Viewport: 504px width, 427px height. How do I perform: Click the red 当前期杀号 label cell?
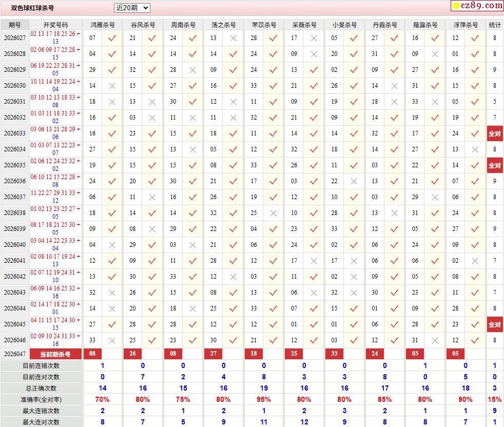[x=55, y=354]
